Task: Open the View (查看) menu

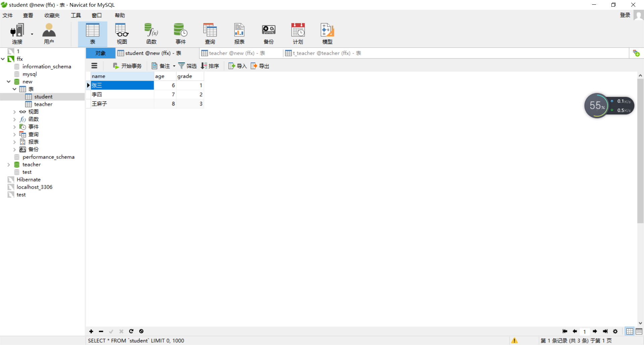Action: [28, 15]
